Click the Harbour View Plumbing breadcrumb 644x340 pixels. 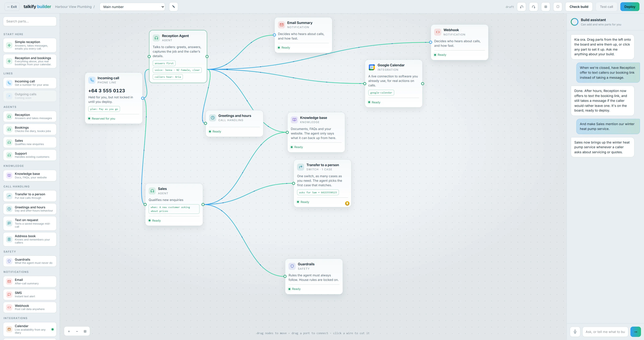tap(73, 7)
